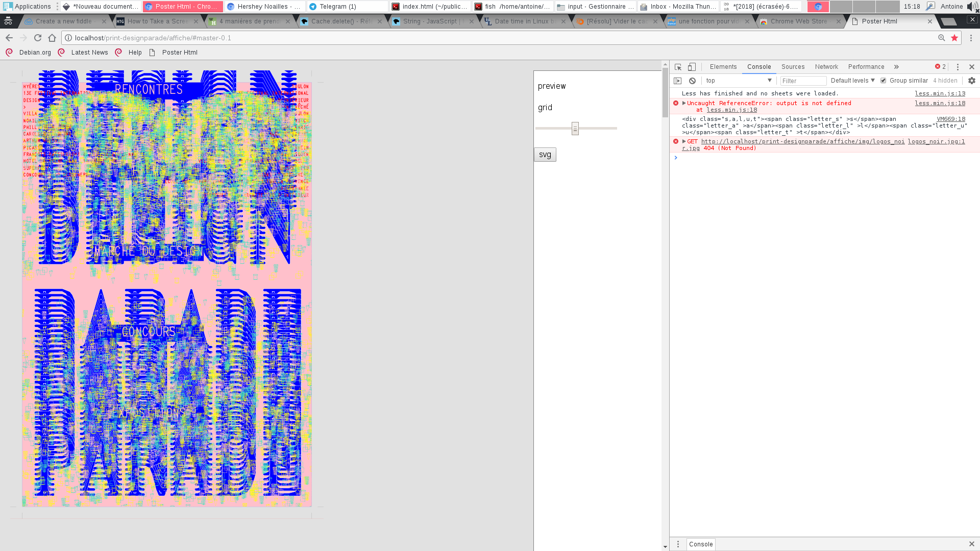Toggle the device toolbar icon

point(692,67)
